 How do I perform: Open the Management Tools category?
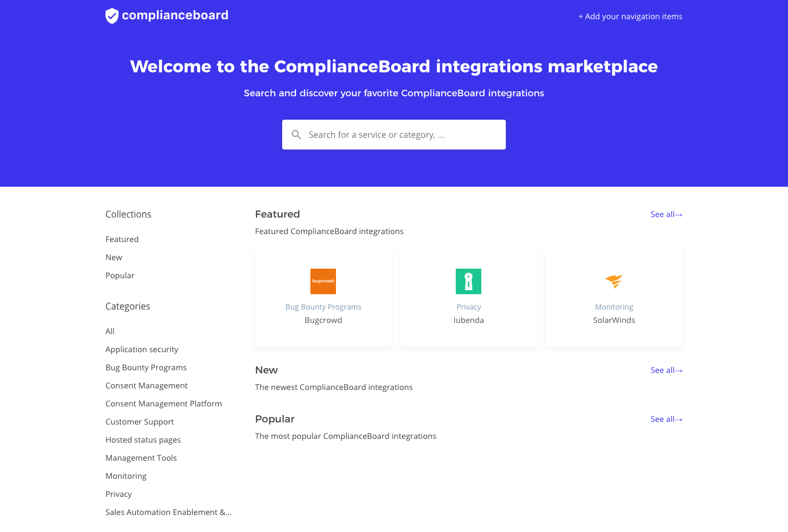(x=141, y=458)
